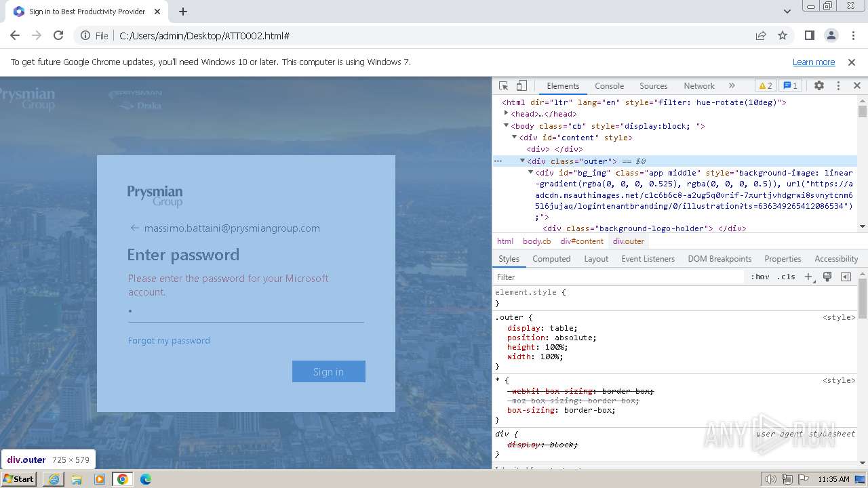Reload the current page

pos(58,35)
